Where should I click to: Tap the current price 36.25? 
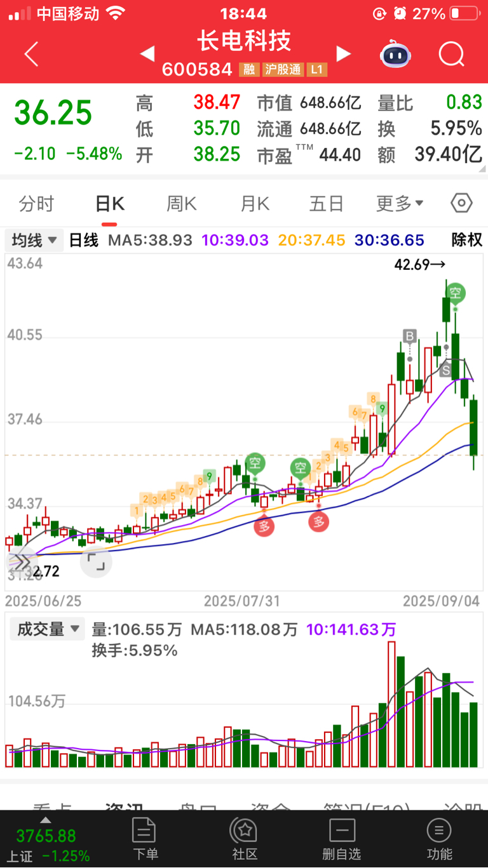(x=53, y=113)
